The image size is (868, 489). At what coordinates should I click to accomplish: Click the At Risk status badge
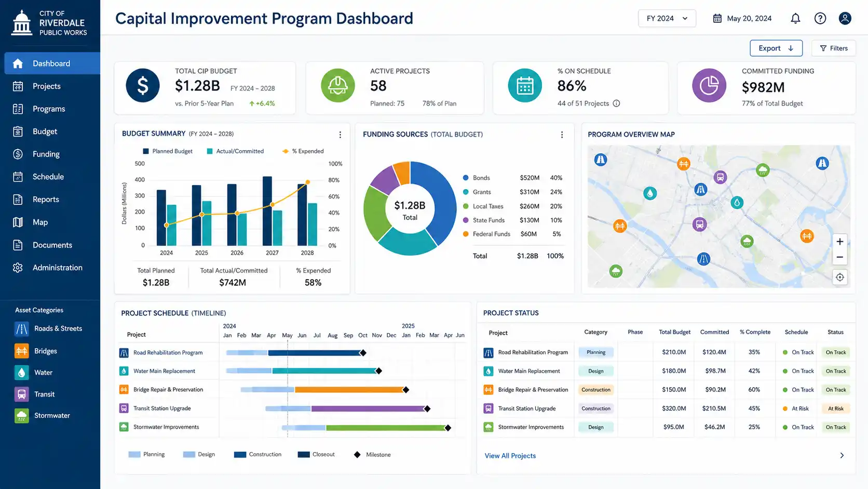(x=836, y=408)
